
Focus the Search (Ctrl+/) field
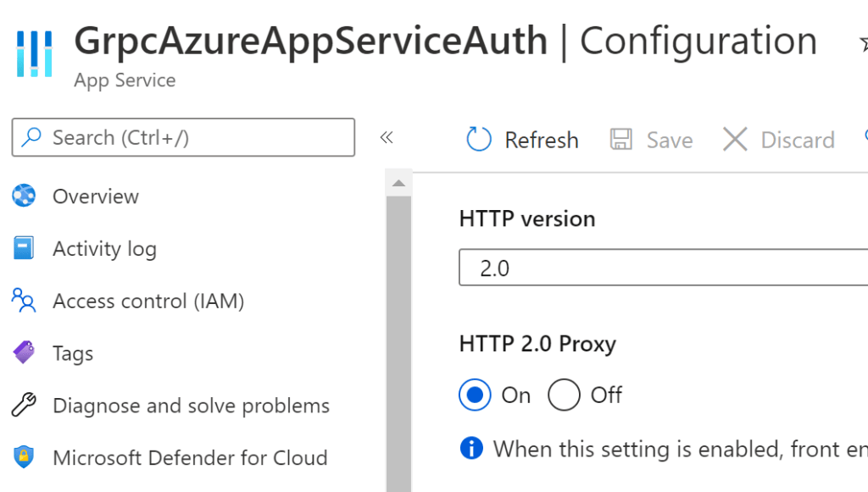[x=183, y=137]
